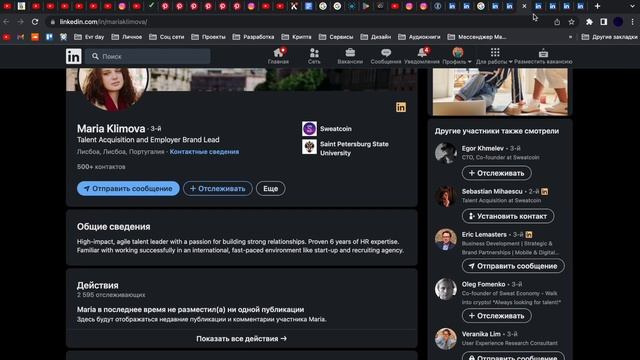Open the Другие закладки folder
This screenshot has width=640, height=360.
(609, 37)
